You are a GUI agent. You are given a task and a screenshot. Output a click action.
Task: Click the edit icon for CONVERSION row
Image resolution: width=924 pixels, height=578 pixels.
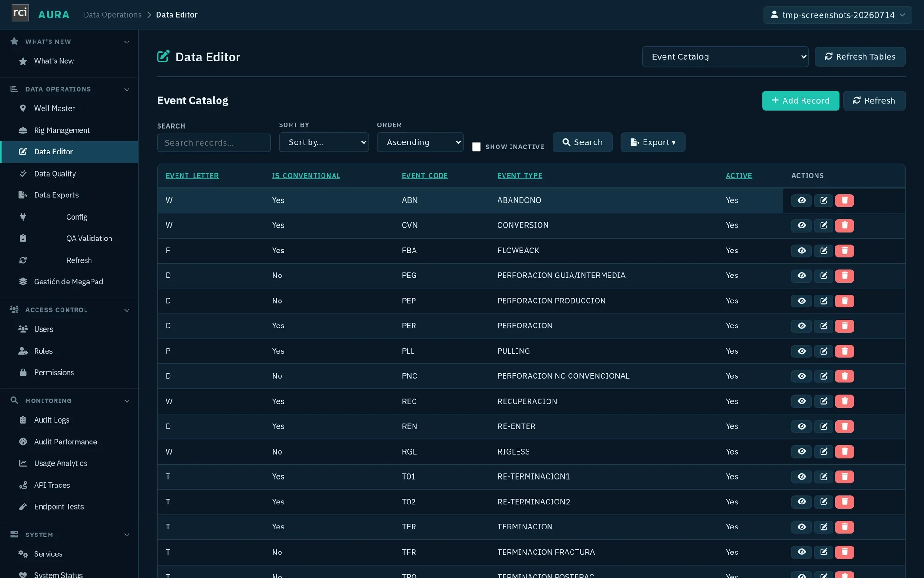point(823,225)
